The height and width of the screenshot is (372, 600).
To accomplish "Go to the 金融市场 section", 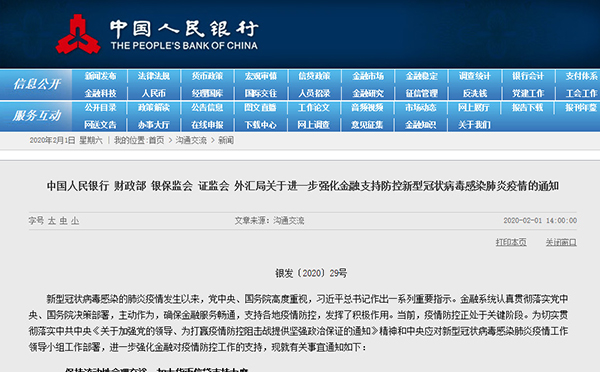I will [x=368, y=76].
